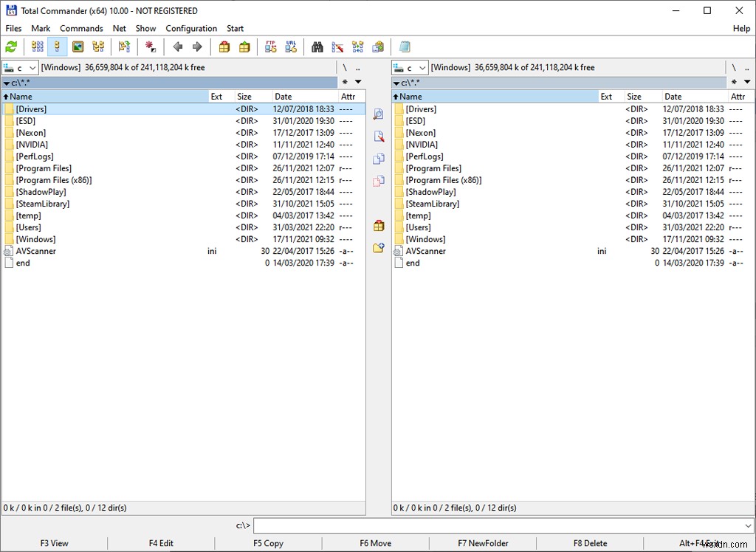Open the FTP connection tool
The height and width of the screenshot is (552, 756).
[x=270, y=46]
